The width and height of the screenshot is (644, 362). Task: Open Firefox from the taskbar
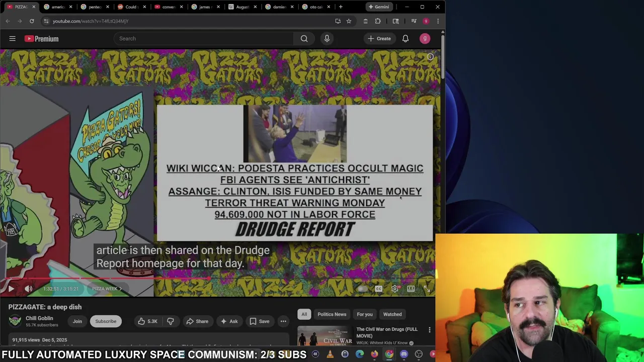tap(374, 354)
